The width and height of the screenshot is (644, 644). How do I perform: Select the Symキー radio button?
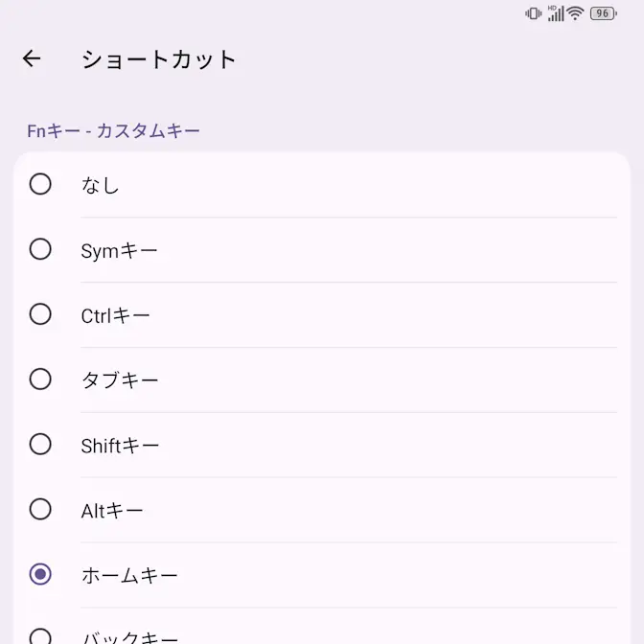40,249
